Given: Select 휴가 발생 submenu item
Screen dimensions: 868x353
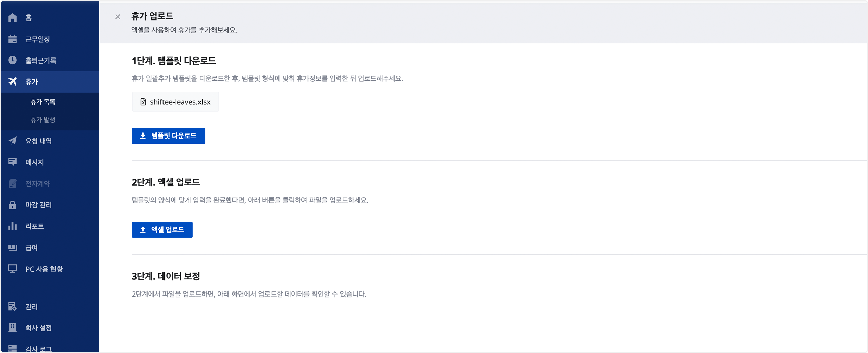Looking at the screenshot, I should (x=43, y=120).
